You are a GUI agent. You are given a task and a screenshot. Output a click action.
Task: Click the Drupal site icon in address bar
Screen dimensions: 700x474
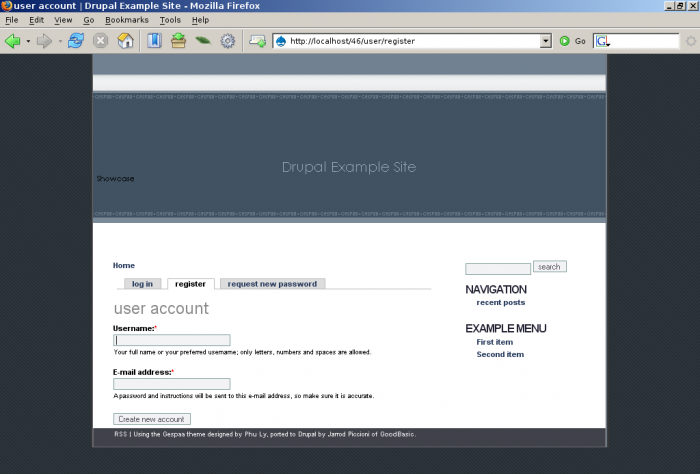[281, 41]
